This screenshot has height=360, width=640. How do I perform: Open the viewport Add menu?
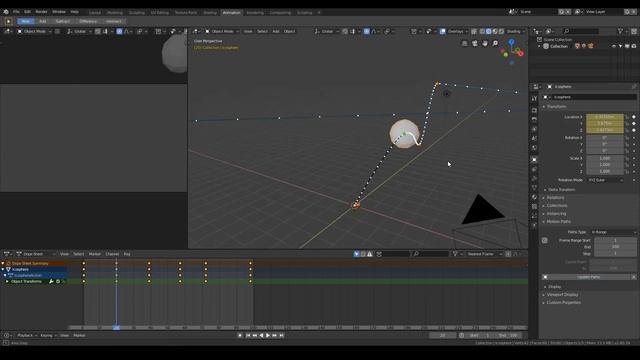(x=276, y=31)
